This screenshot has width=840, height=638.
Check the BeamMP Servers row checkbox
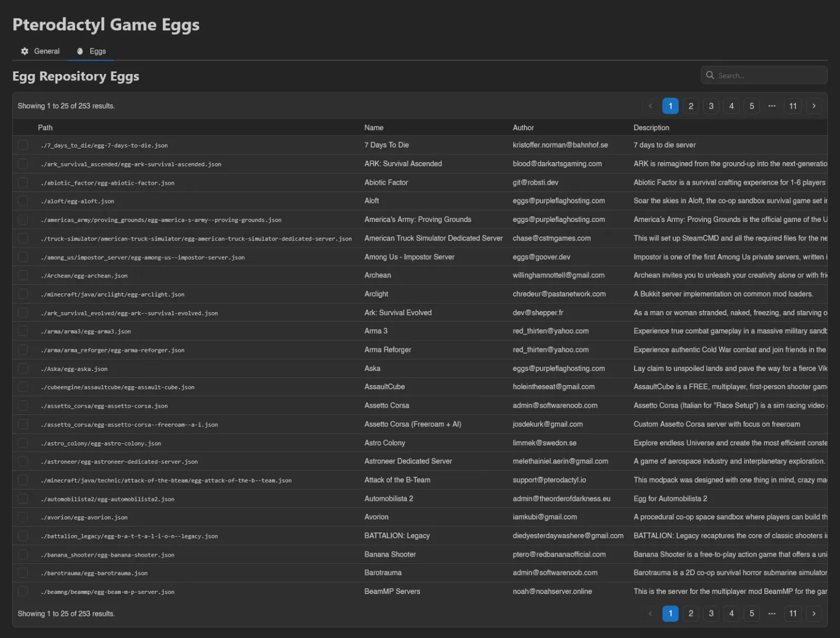(23, 591)
